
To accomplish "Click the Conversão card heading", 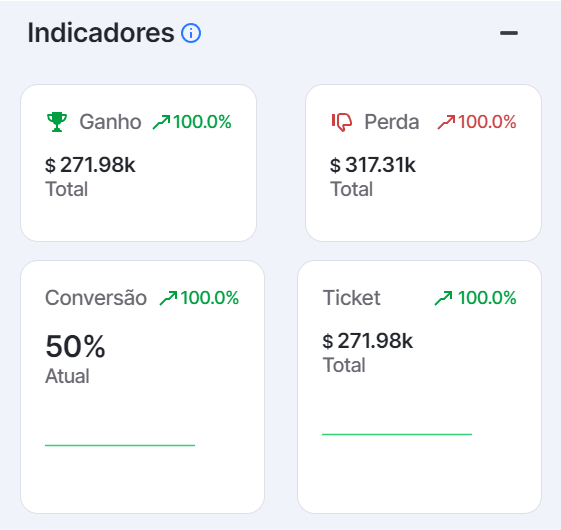I will click(96, 298).
